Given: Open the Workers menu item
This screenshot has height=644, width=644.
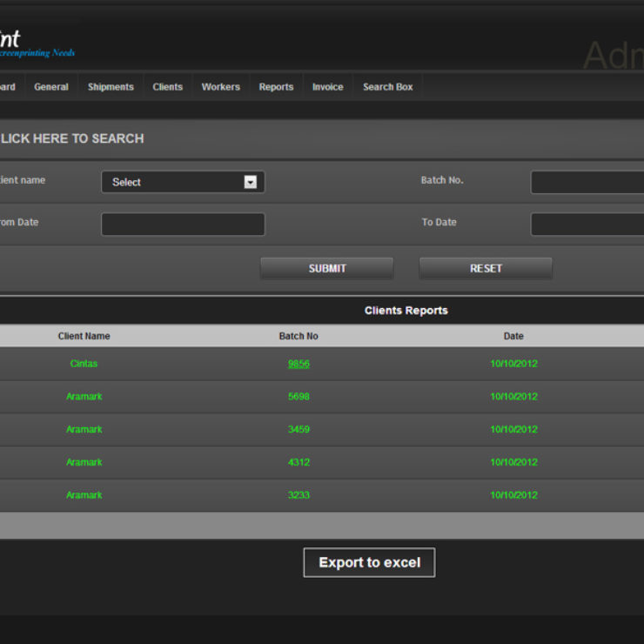Looking at the screenshot, I should click(x=220, y=87).
